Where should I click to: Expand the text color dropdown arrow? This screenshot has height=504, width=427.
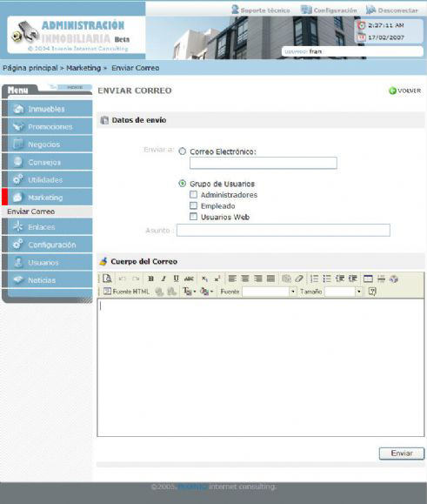(x=195, y=292)
